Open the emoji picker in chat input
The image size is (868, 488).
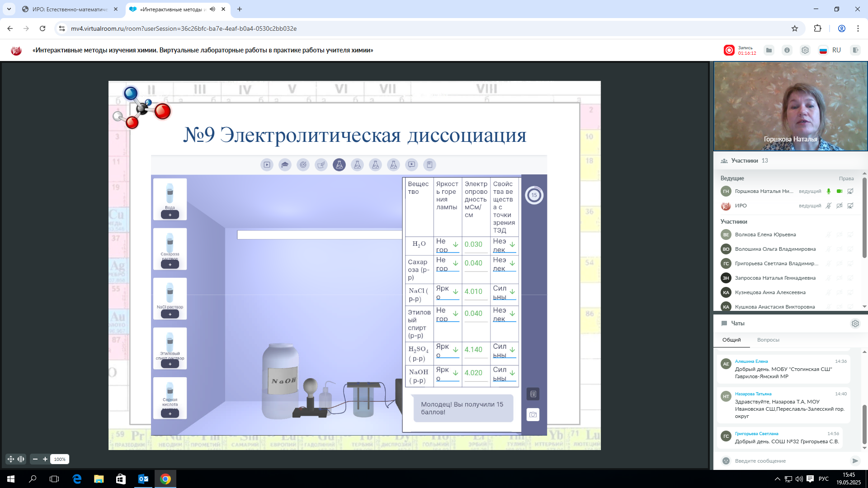(726, 461)
